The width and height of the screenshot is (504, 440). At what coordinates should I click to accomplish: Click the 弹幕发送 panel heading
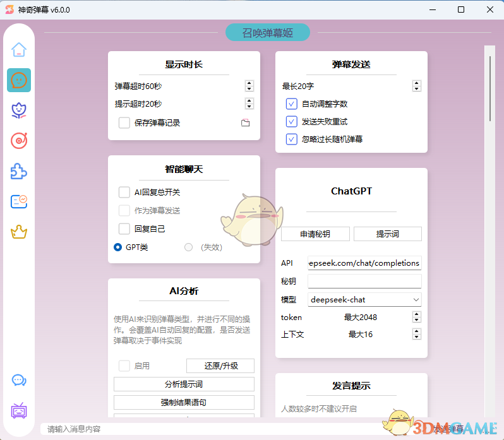pos(351,64)
